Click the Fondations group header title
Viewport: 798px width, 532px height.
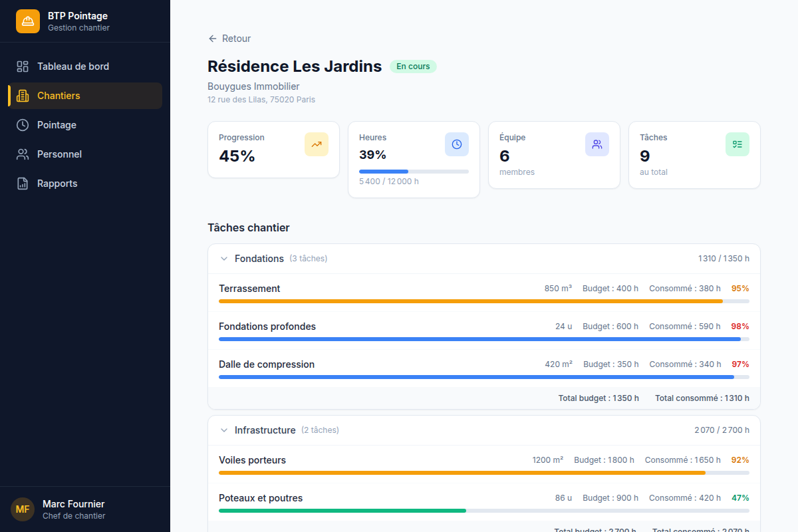click(259, 259)
